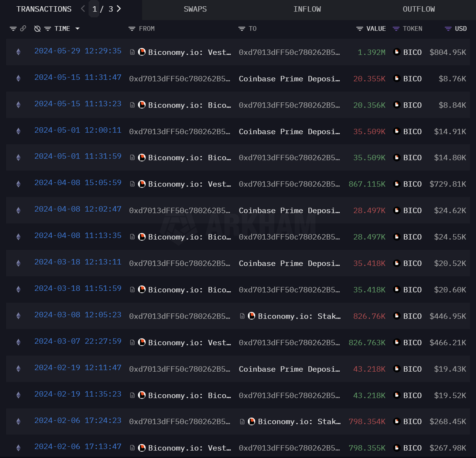The image size is (476, 458).
Task: Click contract icon in 2024-05-29 FROM cell
Action: pos(132,52)
